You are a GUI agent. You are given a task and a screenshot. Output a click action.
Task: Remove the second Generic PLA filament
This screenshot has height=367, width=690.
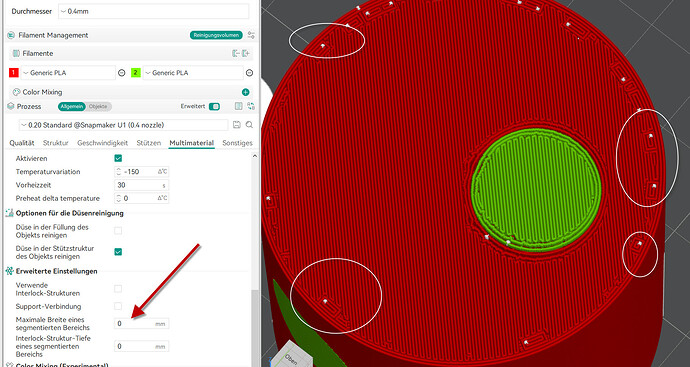click(x=250, y=73)
